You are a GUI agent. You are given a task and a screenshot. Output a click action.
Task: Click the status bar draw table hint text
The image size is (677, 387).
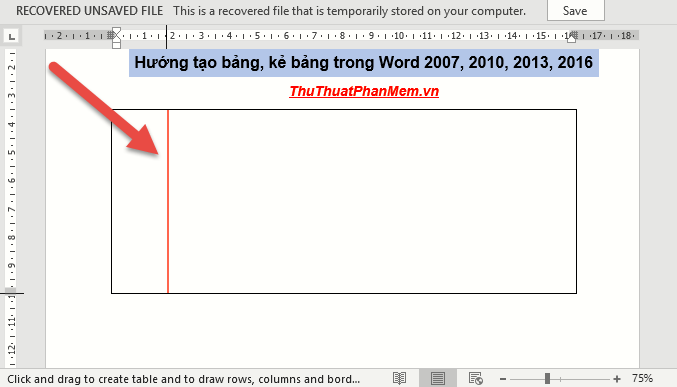coord(183,379)
